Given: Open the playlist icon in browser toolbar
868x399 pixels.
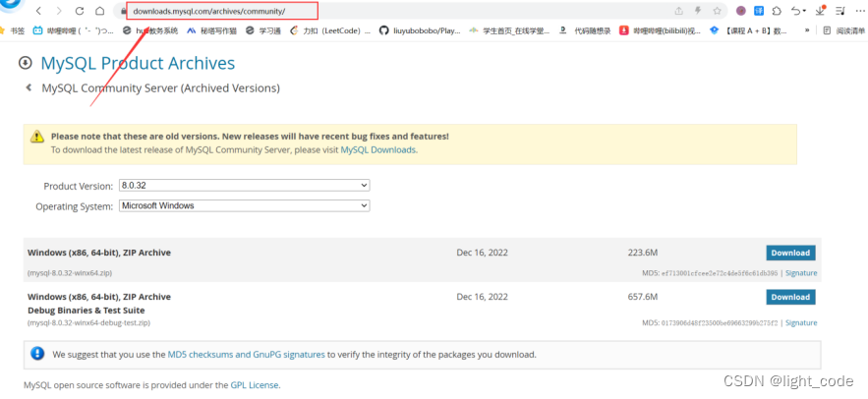Looking at the screenshot, I should pos(839,11).
